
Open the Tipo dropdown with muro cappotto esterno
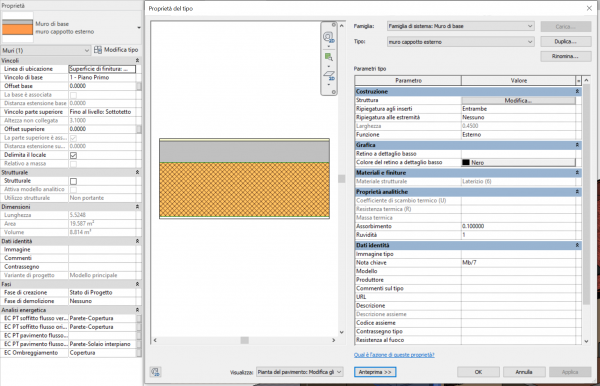(461, 42)
